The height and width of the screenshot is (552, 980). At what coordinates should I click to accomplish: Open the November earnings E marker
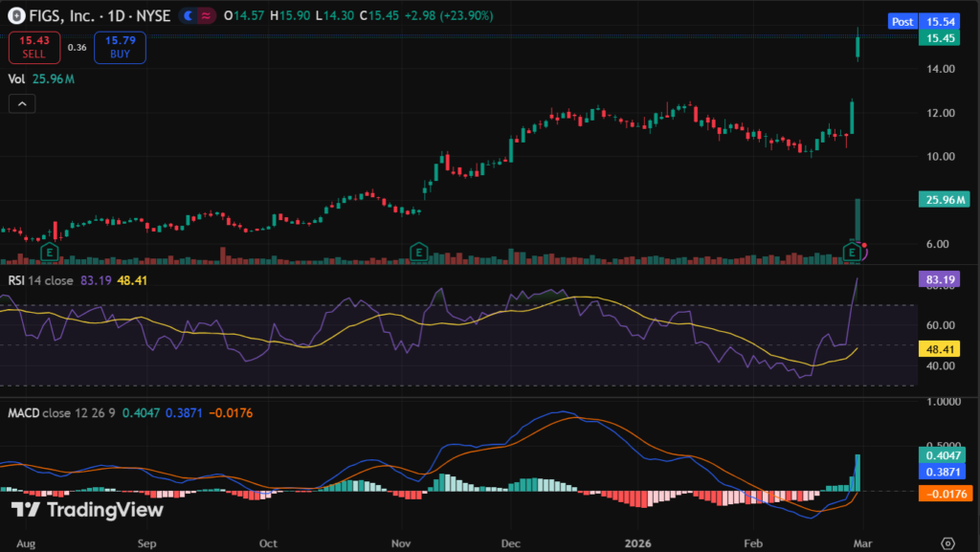[x=418, y=252]
